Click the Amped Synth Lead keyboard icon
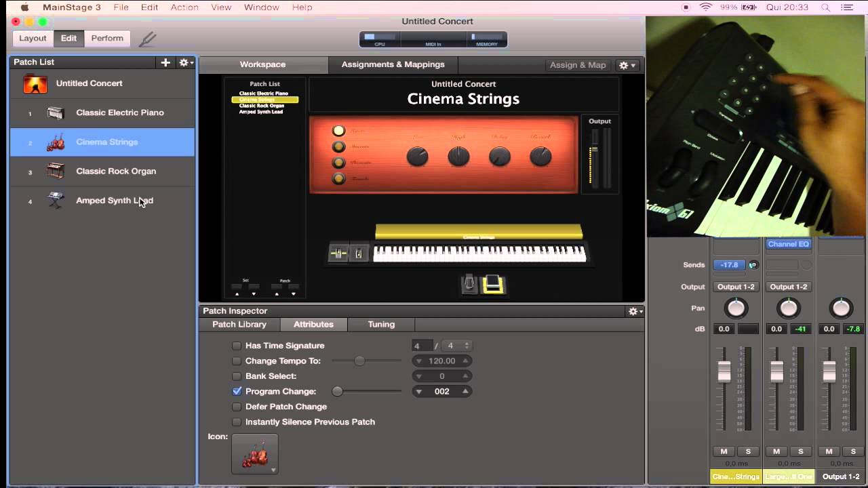 [56, 201]
